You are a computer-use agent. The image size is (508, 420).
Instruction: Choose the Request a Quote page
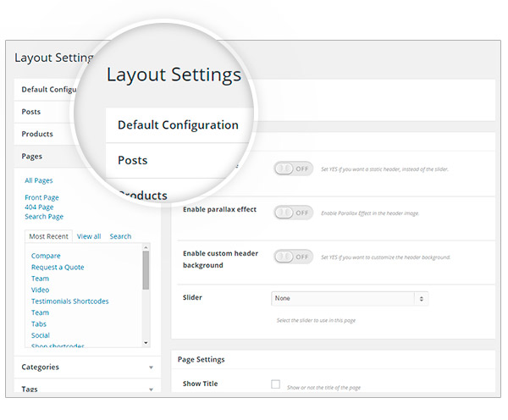[x=58, y=267]
